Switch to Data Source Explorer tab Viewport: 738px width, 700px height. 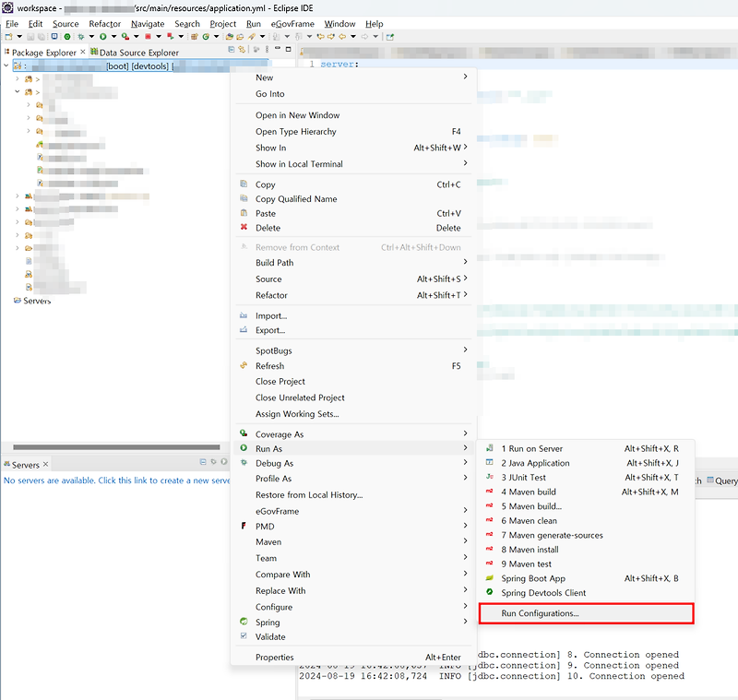tap(135, 53)
